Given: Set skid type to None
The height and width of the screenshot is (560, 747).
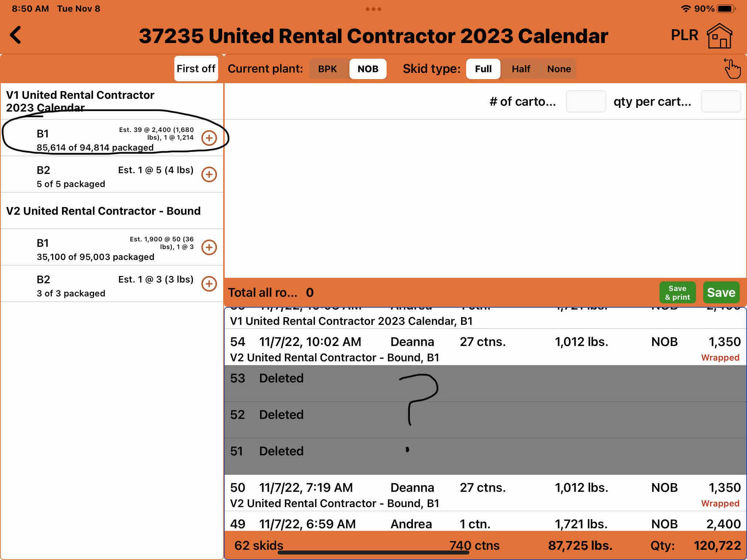Looking at the screenshot, I should [559, 69].
